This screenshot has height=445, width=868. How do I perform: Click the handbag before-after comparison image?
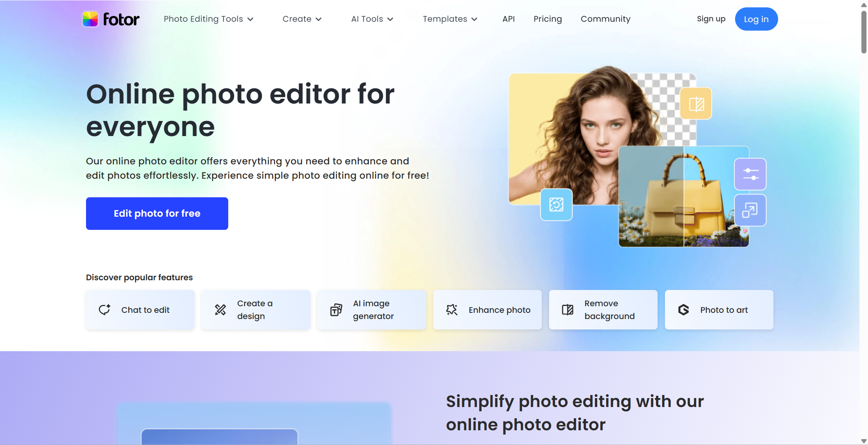(x=684, y=197)
